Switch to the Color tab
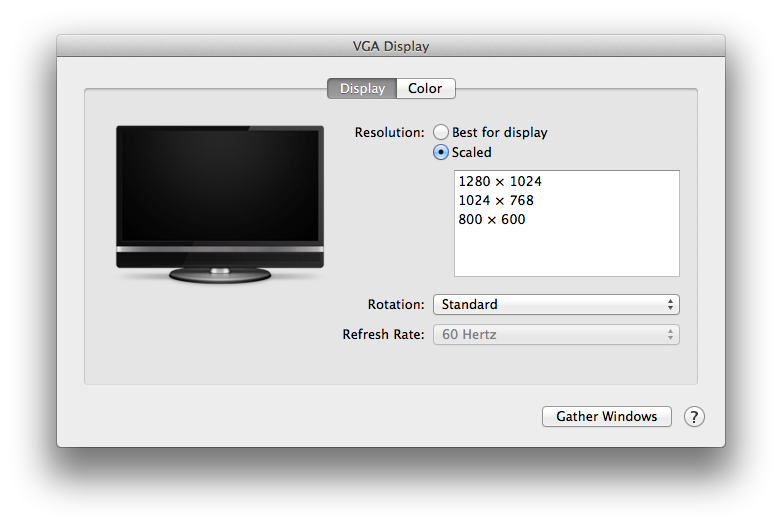782x526 pixels. (x=425, y=89)
